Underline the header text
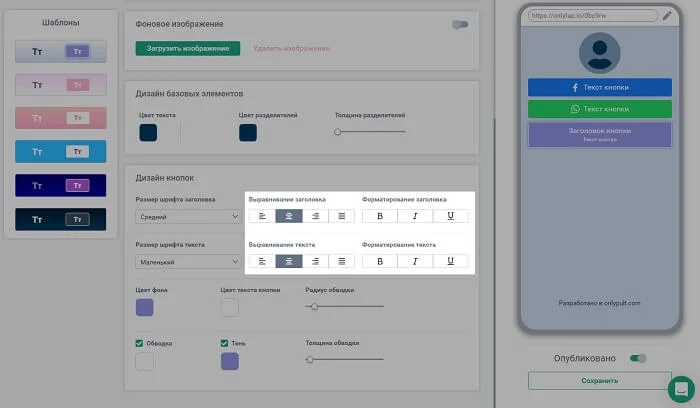 tap(451, 216)
